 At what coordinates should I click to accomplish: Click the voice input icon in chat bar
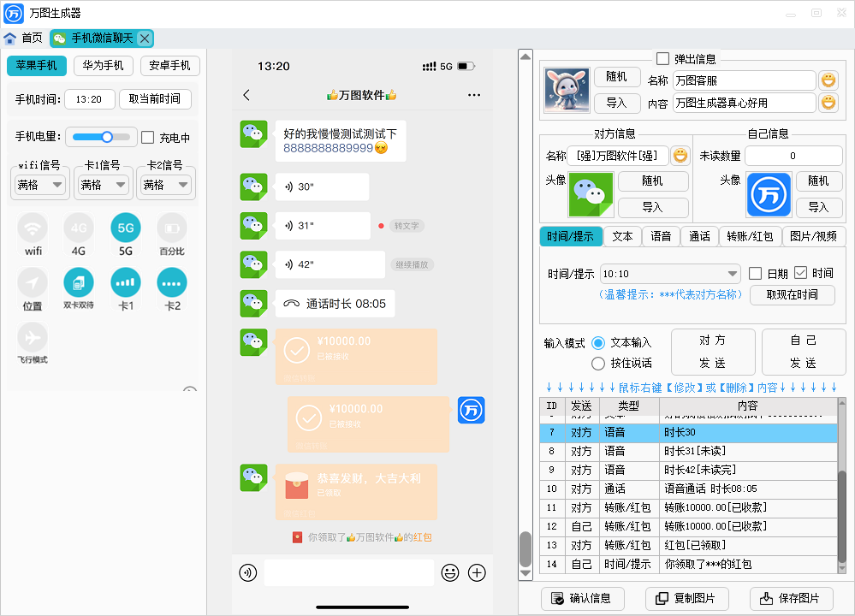pyautogui.click(x=248, y=573)
